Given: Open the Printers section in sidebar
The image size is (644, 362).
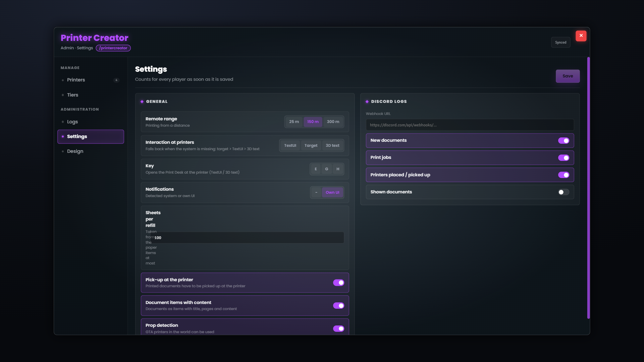Looking at the screenshot, I should pos(91,80).
